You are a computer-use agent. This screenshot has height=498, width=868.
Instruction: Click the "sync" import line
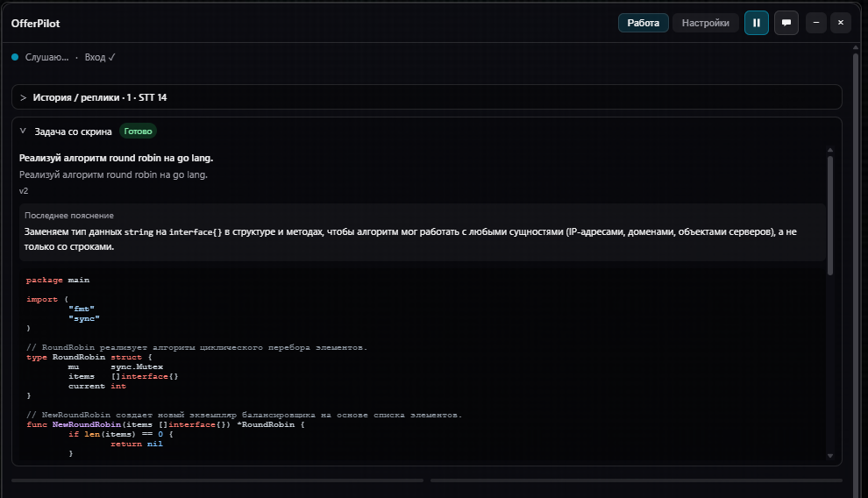[x=84, y=319]
